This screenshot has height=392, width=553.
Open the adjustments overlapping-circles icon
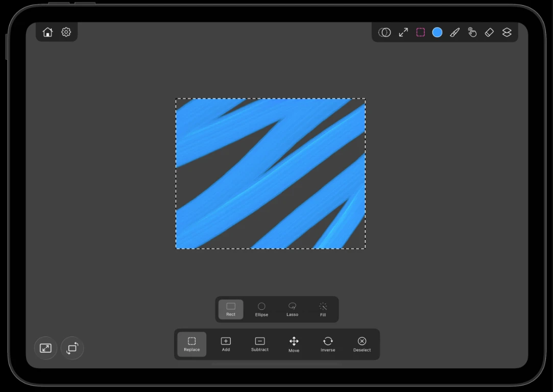click(x=385, y=33)
